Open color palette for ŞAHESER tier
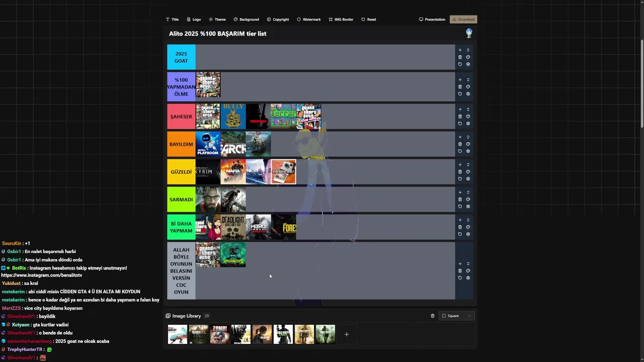Viewport: 644px width, 362px height. pyautogui.click(x=468, y=117)
